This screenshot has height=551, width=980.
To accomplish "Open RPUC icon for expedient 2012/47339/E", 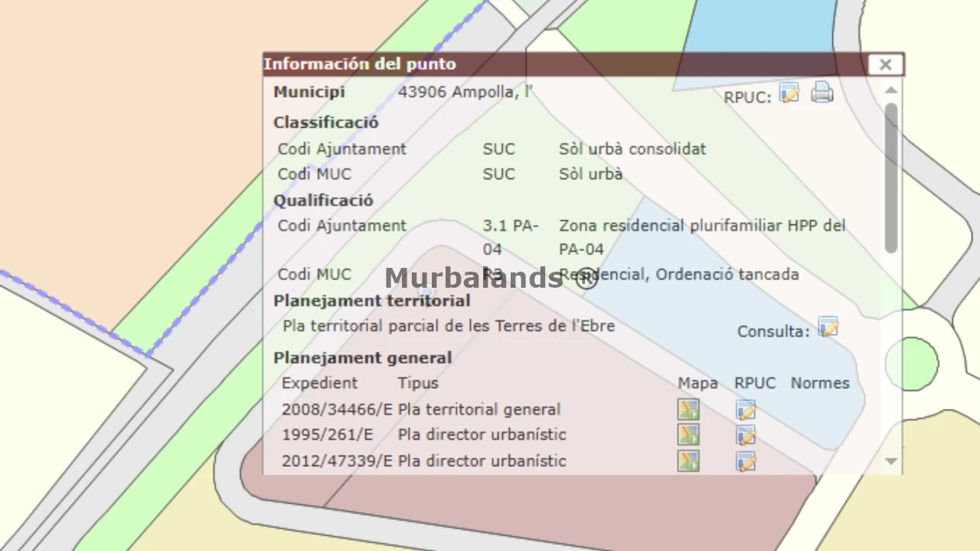I will 746,461.
